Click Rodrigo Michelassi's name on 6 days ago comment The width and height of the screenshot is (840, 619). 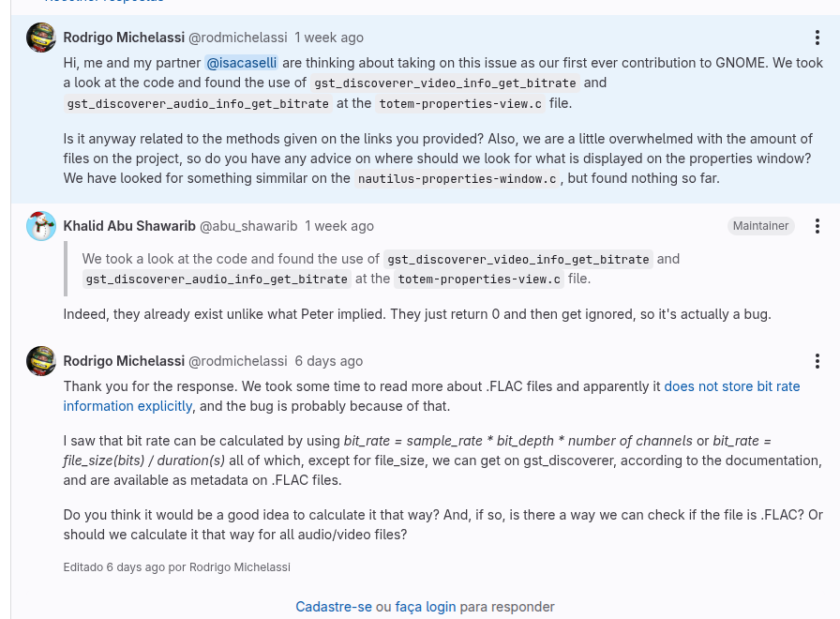(124, 361)
